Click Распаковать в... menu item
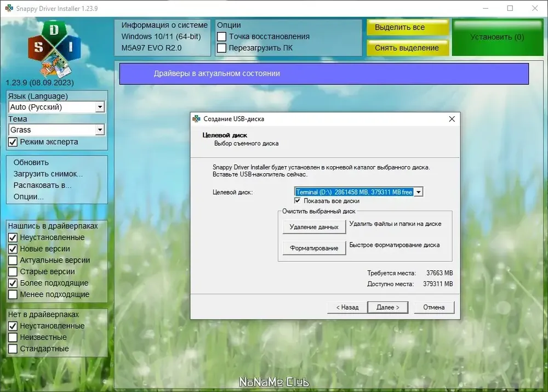Image resolution: width=548 pixels, height=392 pixels. [x=42, y=185]
